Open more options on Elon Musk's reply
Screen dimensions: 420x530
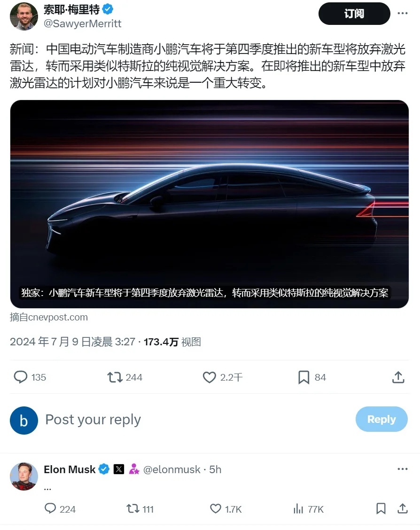(403, 469)
